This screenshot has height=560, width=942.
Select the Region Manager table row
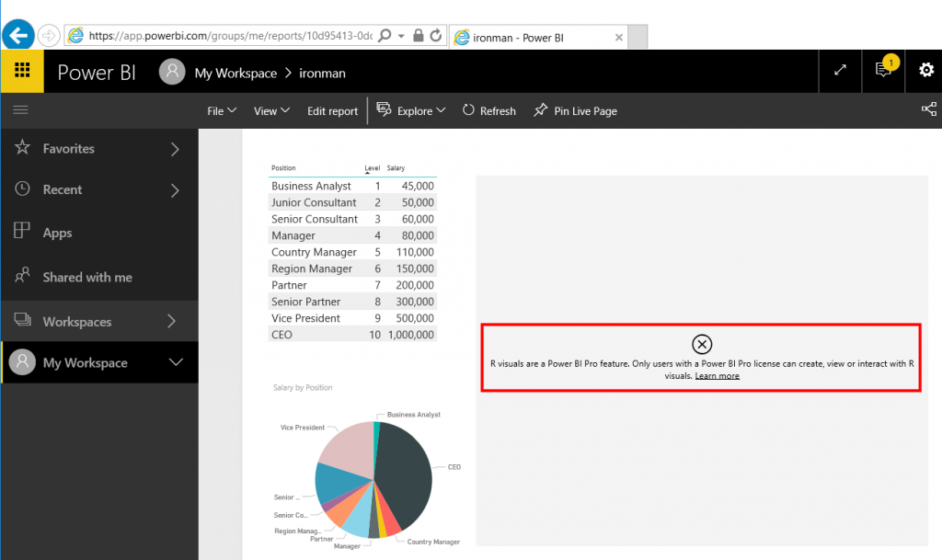point(352,269)
